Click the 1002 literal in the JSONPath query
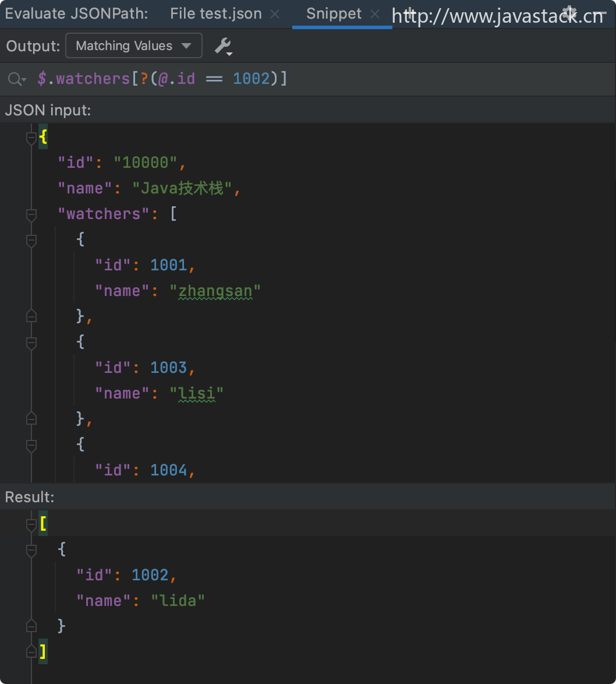Viewport: 616px width, 684px height. [251, 79]
